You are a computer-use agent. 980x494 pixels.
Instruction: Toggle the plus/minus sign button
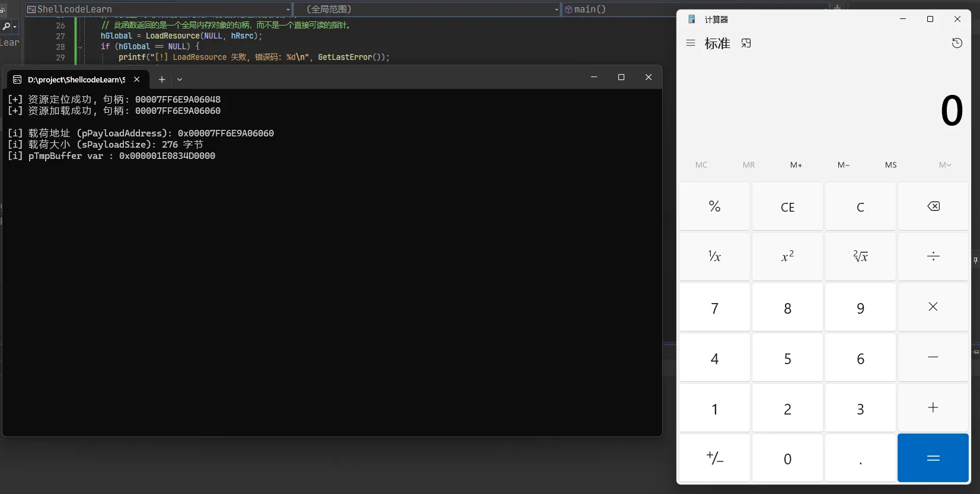tap(714, 458)
